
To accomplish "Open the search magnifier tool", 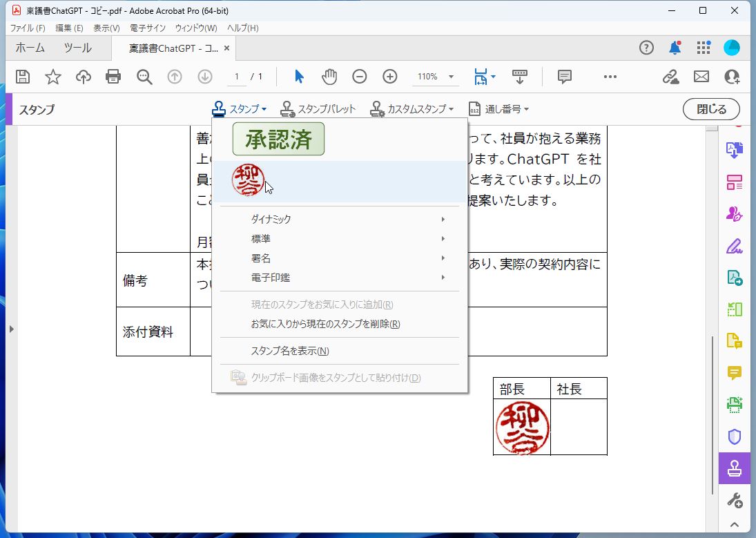I will point(144,77).
